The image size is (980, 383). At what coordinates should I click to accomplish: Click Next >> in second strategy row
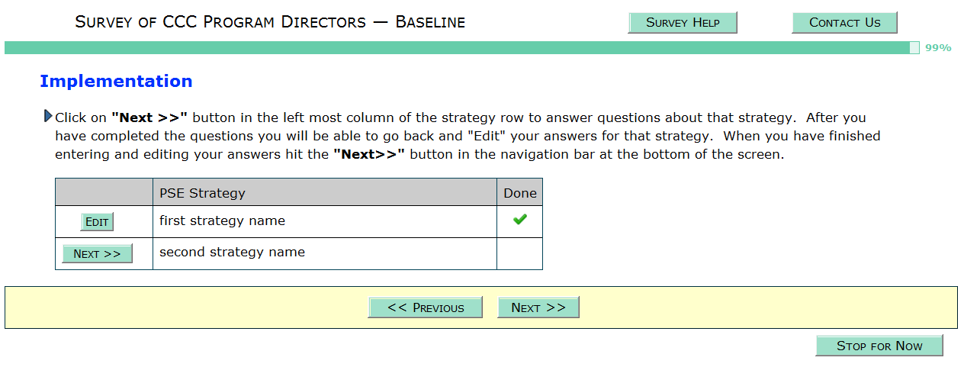coord(97,254)
